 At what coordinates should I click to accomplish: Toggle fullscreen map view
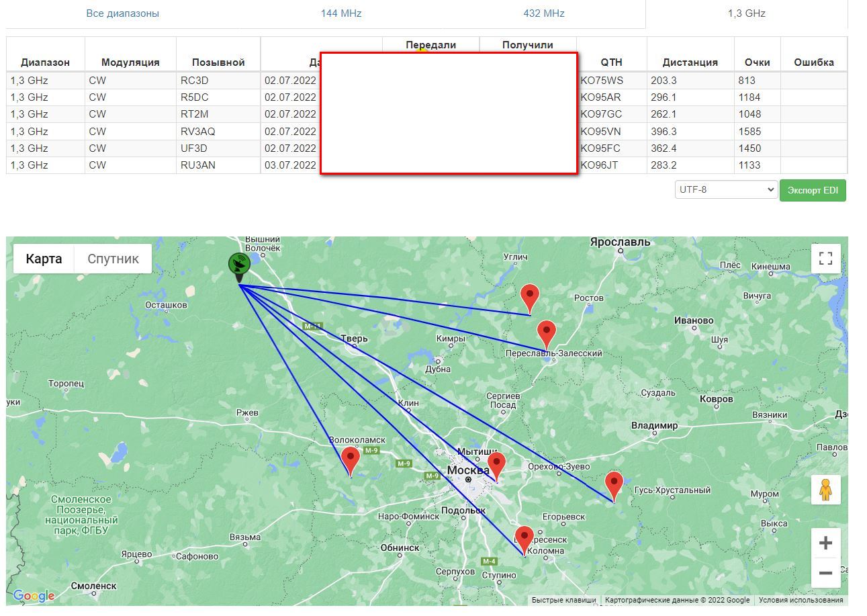point(825,259)
